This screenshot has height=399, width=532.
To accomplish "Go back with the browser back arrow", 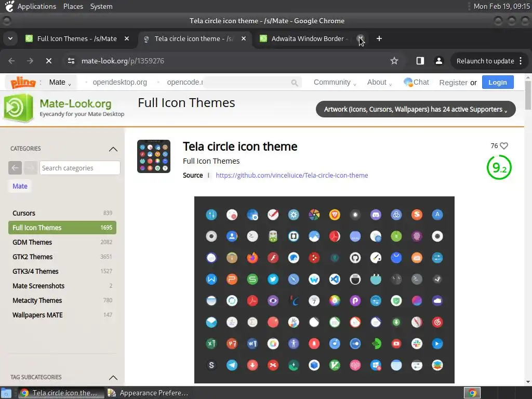I will click(11, 61).
